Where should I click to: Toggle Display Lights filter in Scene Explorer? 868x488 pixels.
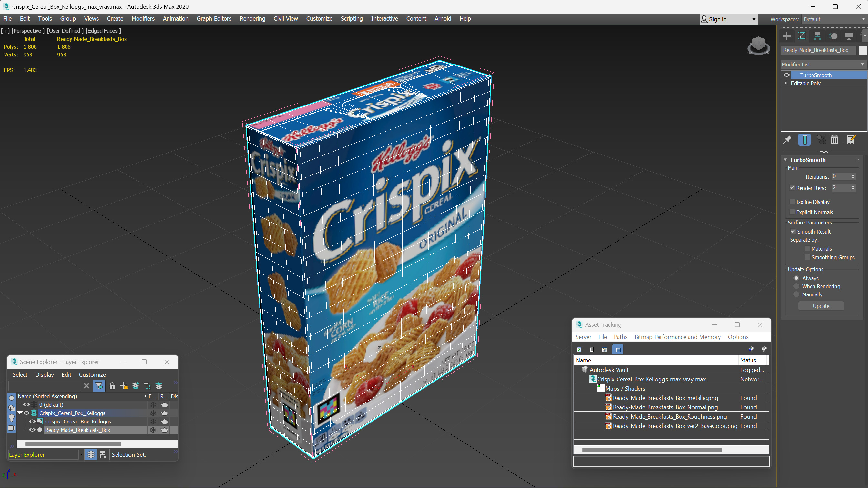pos(11,418)
